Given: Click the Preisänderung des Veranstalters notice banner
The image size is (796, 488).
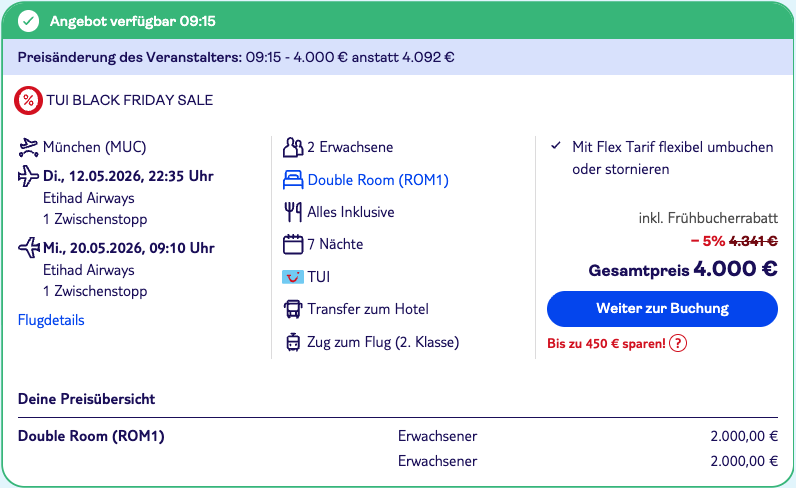Looking at the screenshot, I should [x=236, y=57].
